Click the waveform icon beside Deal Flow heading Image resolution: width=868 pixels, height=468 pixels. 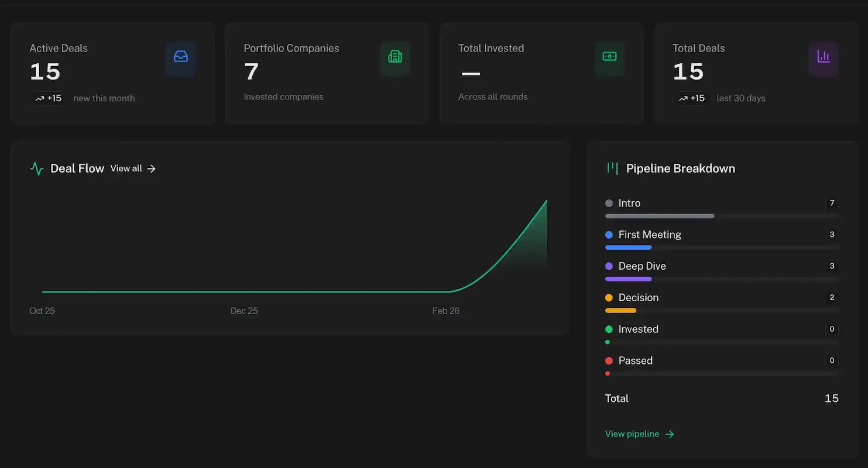coord(36,168)
